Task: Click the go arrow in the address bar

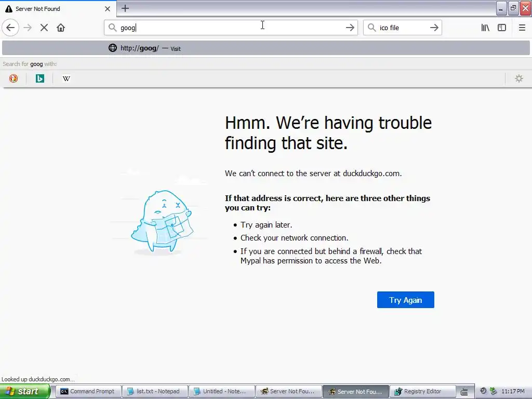Action: [x=350, y=28]
